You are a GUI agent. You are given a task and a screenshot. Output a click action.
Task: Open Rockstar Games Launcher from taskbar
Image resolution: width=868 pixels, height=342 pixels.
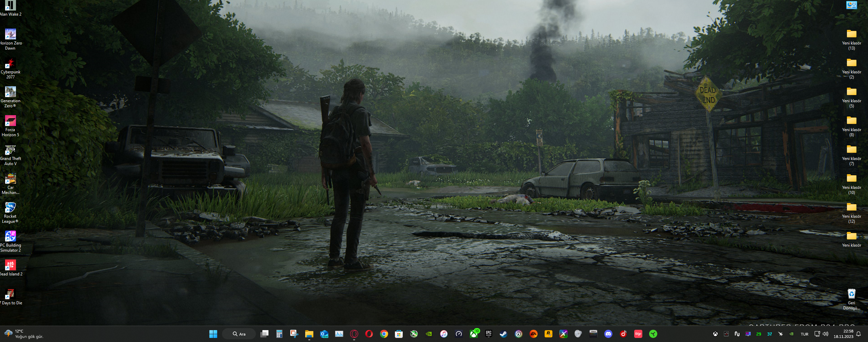point(549,334)
